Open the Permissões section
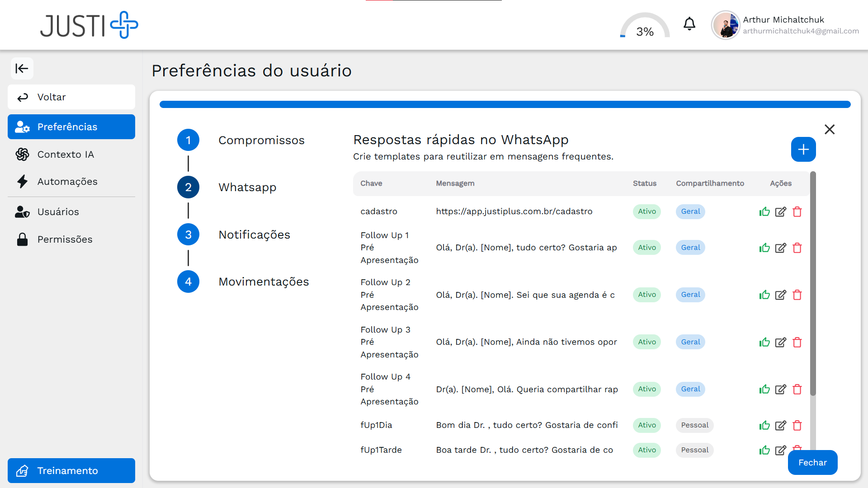The height and width of the screenshot is (488, 868). click(65, 239)
